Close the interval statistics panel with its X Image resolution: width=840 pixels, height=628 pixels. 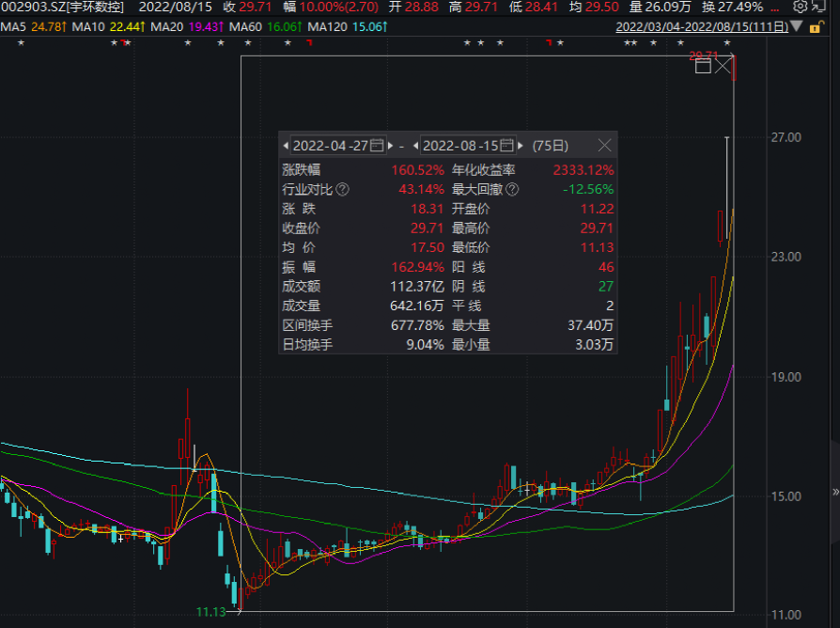[605, 146]
